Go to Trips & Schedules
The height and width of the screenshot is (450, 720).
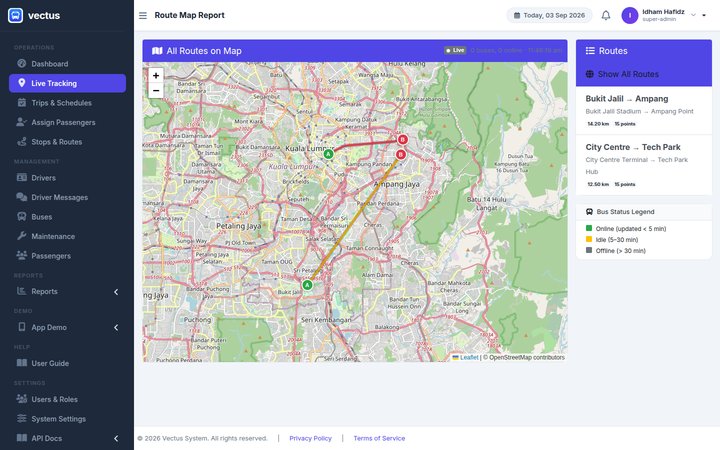click(x=67, y=103)
